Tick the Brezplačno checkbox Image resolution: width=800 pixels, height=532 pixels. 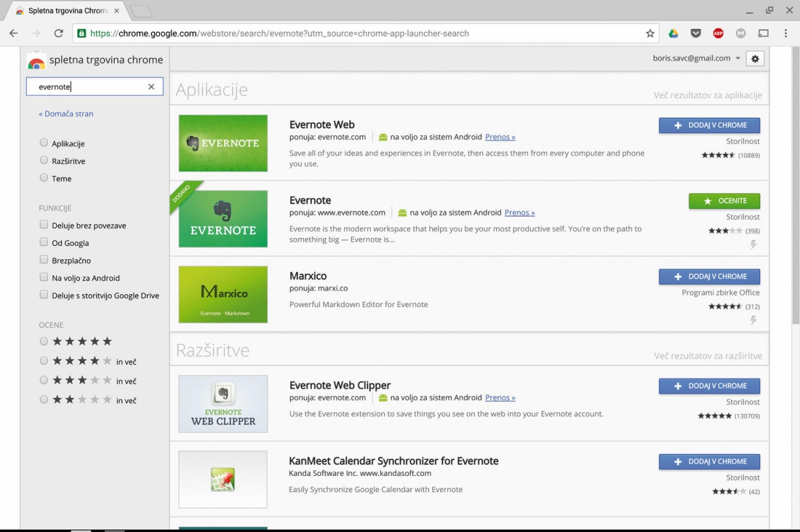[44, 259]
